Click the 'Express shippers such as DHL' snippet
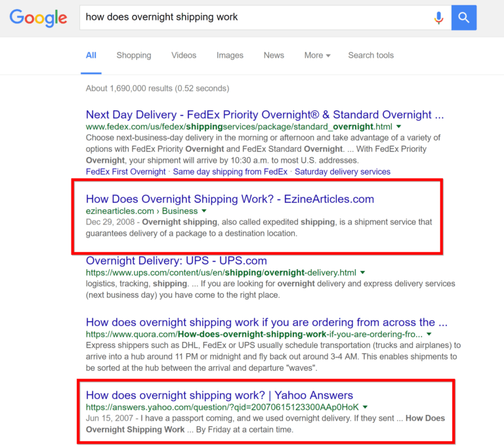This screenshot has width=504, height=447. (273, 356)
